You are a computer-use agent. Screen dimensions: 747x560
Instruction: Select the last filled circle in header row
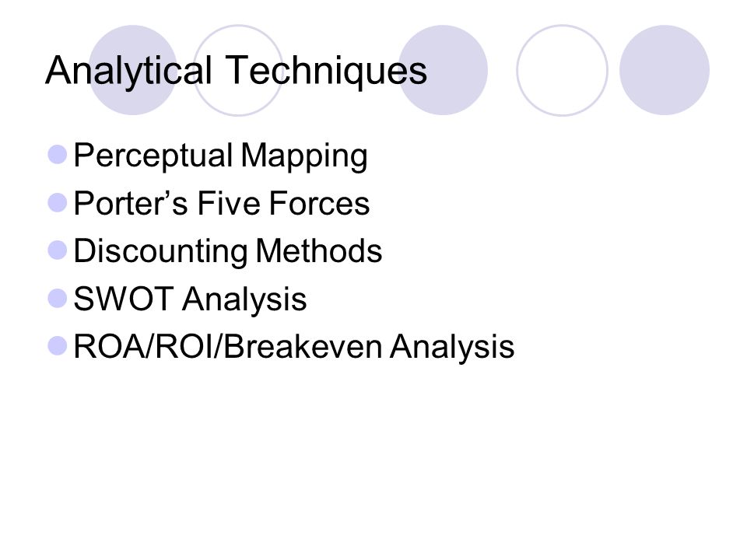click(665, 70)
